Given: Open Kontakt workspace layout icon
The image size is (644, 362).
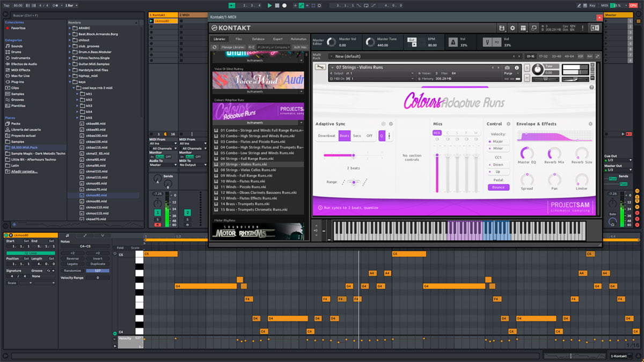Looking at the screenshot, I should coord(523,28).
